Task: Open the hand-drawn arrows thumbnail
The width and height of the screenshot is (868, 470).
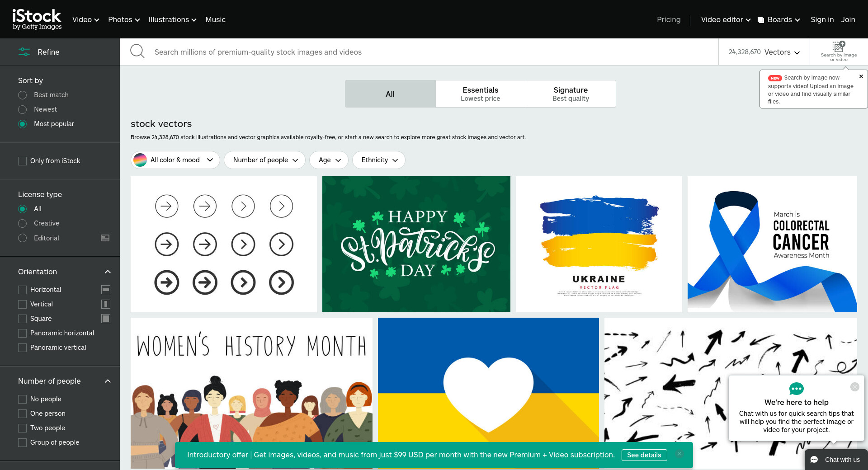Action: 731,393
